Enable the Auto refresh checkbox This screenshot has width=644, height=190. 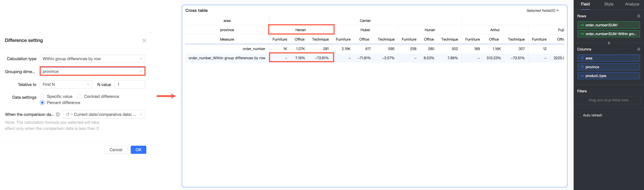579,115
